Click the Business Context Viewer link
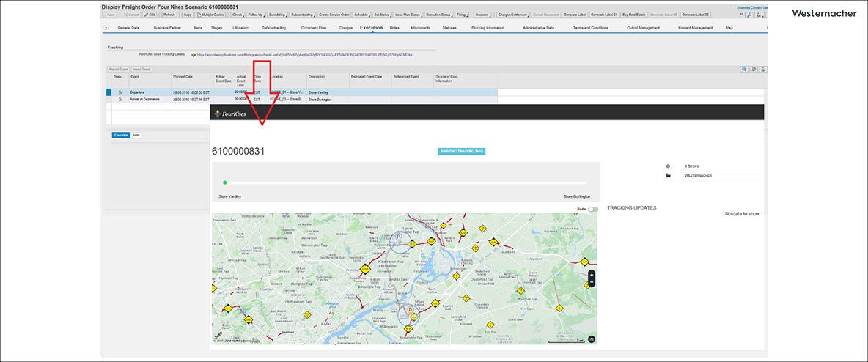 click(x=751, y=7)
